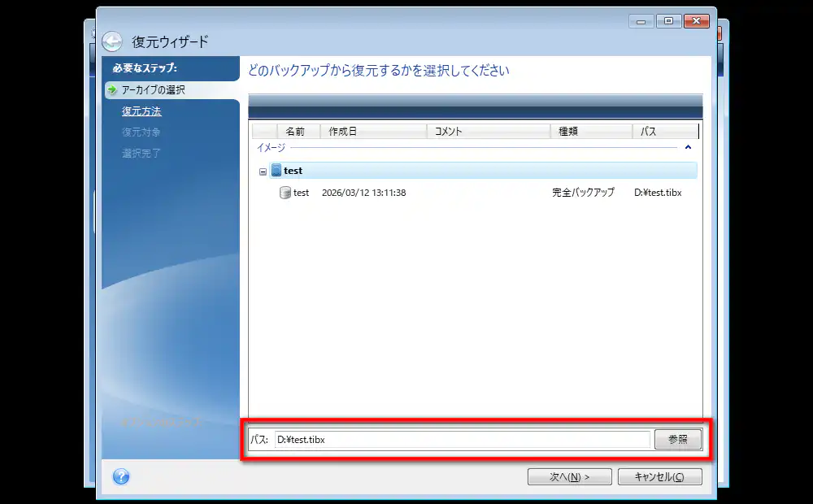This screenshot has width=813, height=504.
Task: Go to the 復元方法 step
Action: click(141, 111)
